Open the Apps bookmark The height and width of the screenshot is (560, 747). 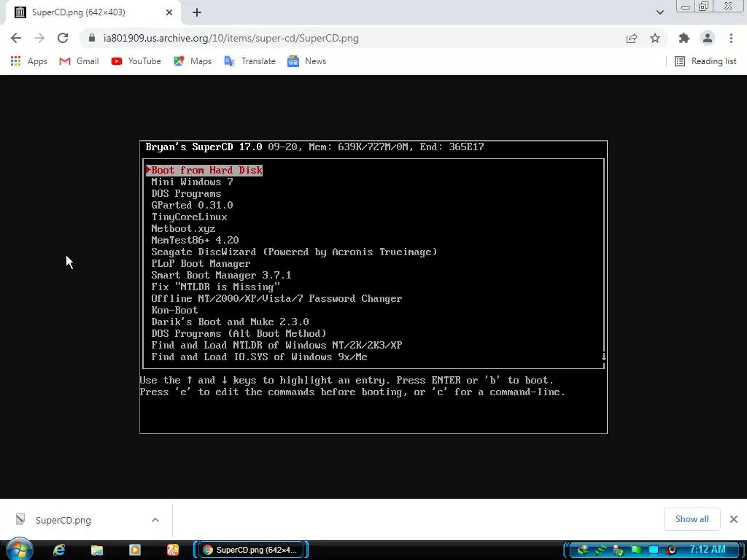[29, 61]
